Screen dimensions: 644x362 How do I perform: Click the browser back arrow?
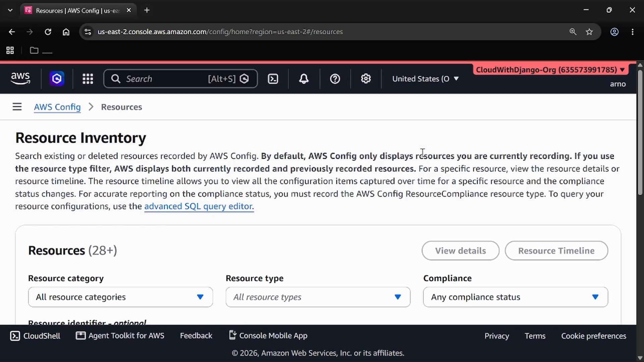point(12,32)
